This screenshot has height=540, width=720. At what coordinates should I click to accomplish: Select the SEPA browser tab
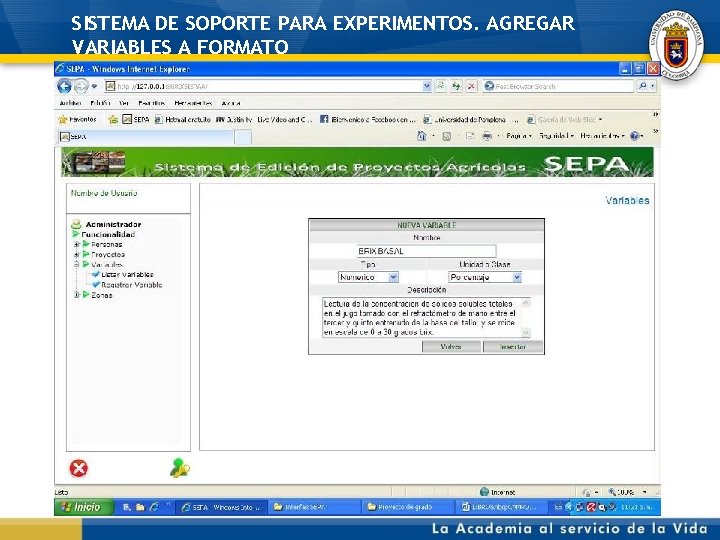146,137
